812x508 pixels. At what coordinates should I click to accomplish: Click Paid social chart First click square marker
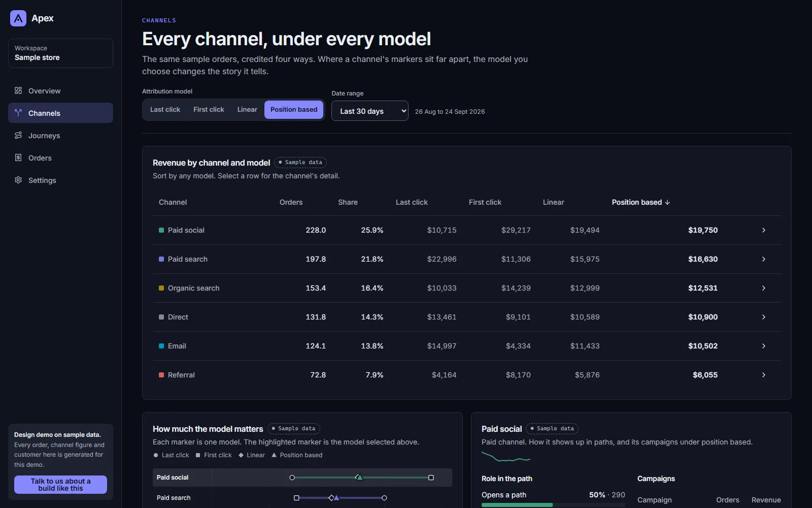click(x=431, y=478)
